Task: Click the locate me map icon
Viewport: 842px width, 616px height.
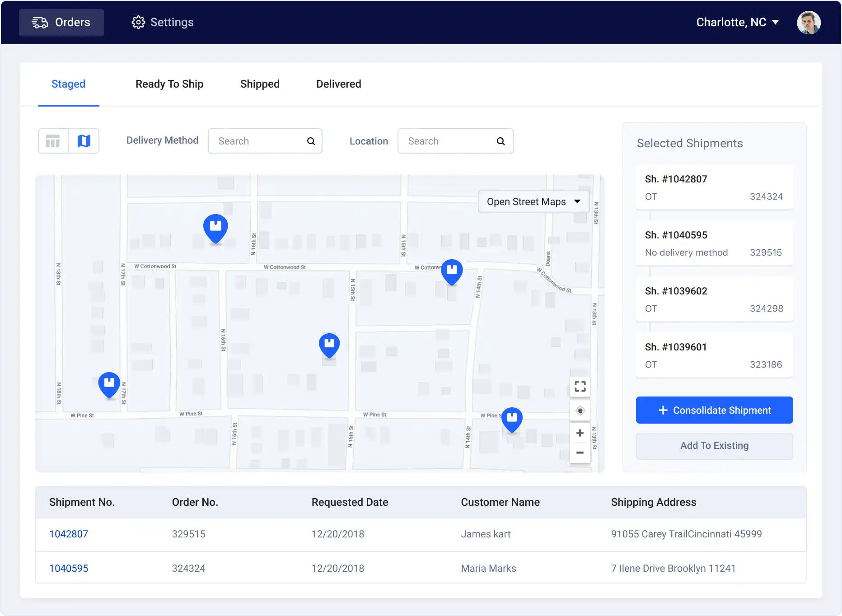Action: pos(580,411)
